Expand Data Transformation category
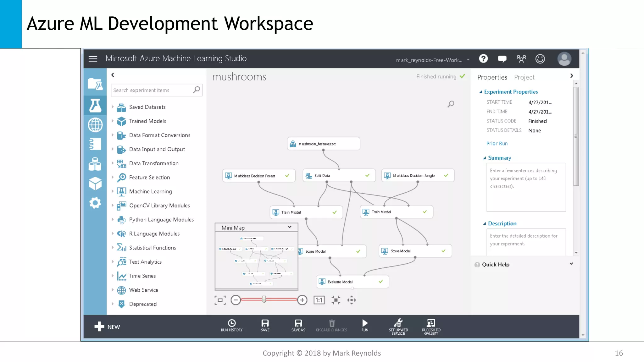Image resolution: width=644 pixels, height=362 pixels. (x=113, y=163)
